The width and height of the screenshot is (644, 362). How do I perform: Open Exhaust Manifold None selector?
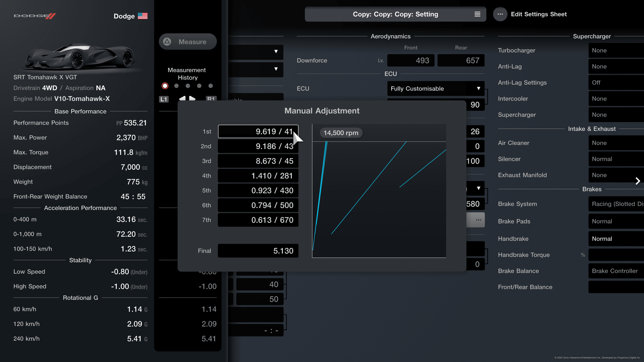[616, 175]
